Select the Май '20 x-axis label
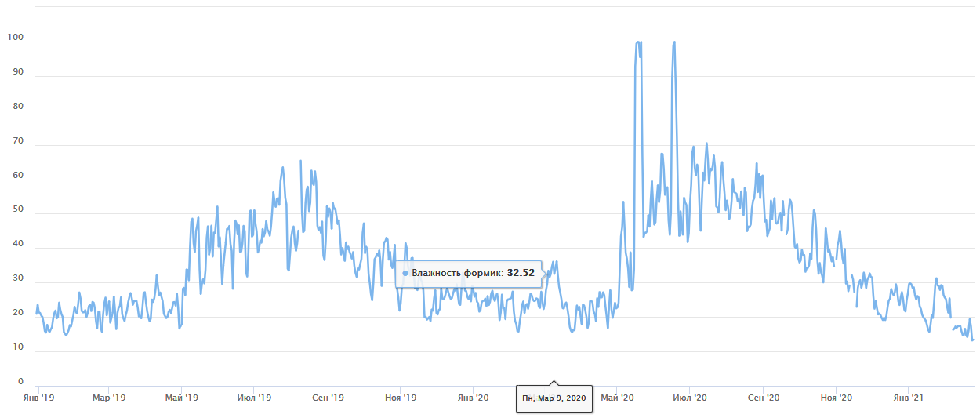Screen dimensions: 980x418 coord(618,398)
